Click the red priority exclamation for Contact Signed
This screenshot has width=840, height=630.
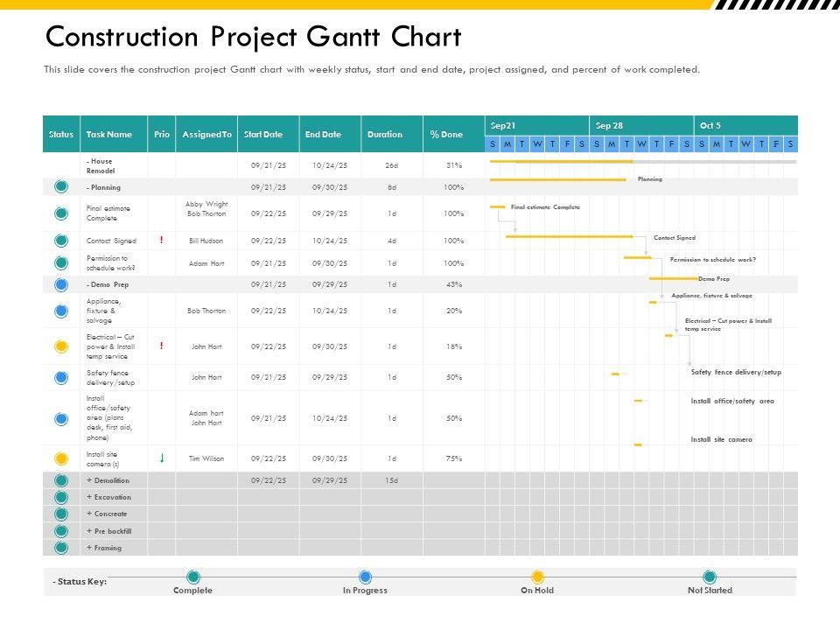click(x=162, y=240)
